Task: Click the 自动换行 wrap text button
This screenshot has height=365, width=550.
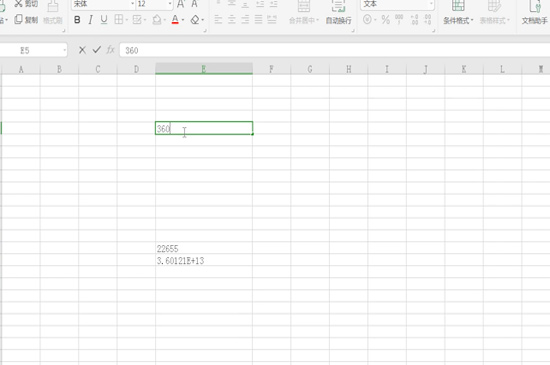Action: (338, 13)
